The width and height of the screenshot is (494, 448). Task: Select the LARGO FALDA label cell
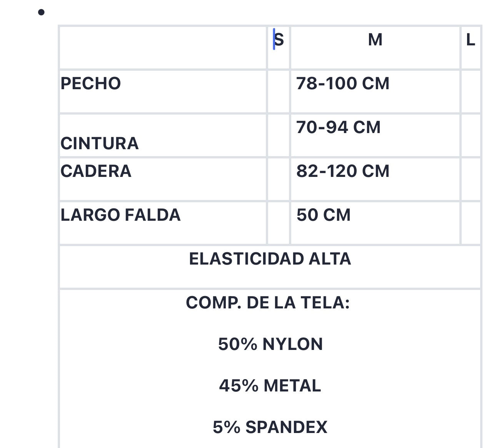163,223
